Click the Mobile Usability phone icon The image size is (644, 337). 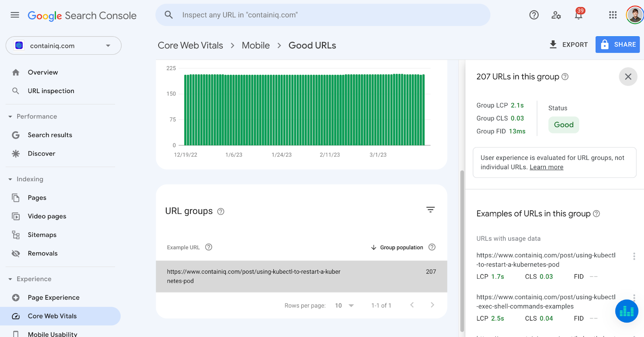pos(16,334)
